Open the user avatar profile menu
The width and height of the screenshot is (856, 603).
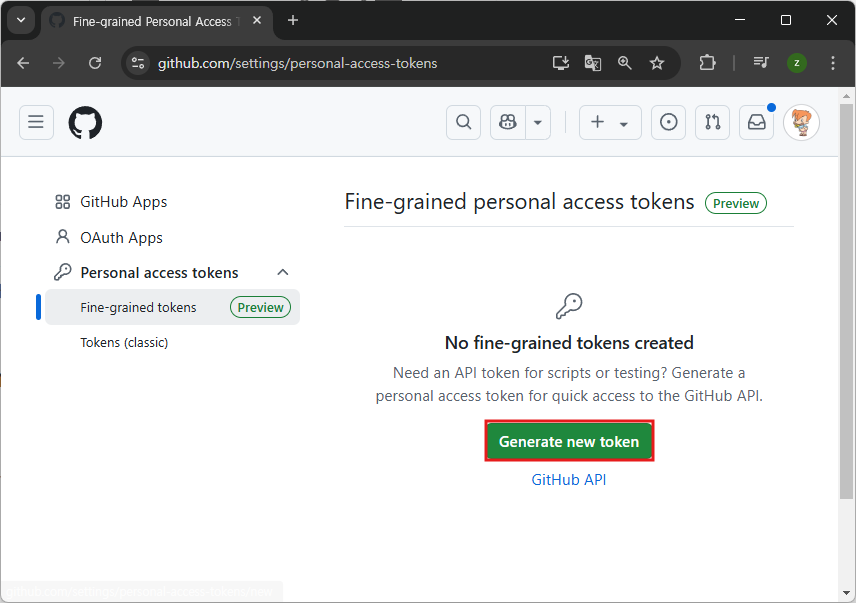click(801, 122)
